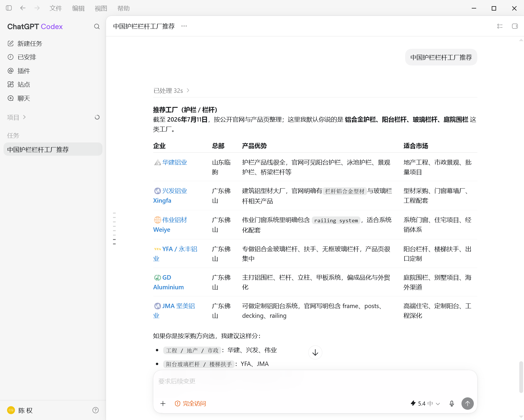
Task: Click the 华建铝业 logo favicon
Action: pos(158,162)
